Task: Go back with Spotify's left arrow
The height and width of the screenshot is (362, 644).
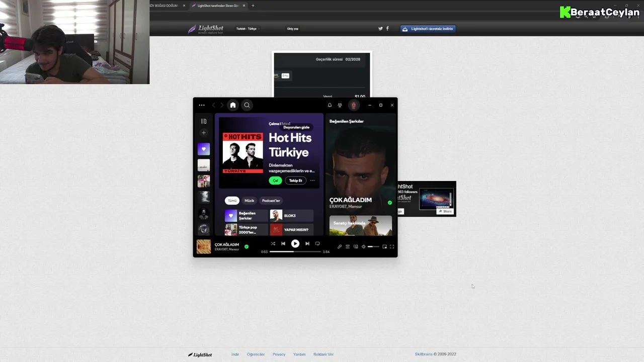Action: pyautogui.click(x=214, y=105)
